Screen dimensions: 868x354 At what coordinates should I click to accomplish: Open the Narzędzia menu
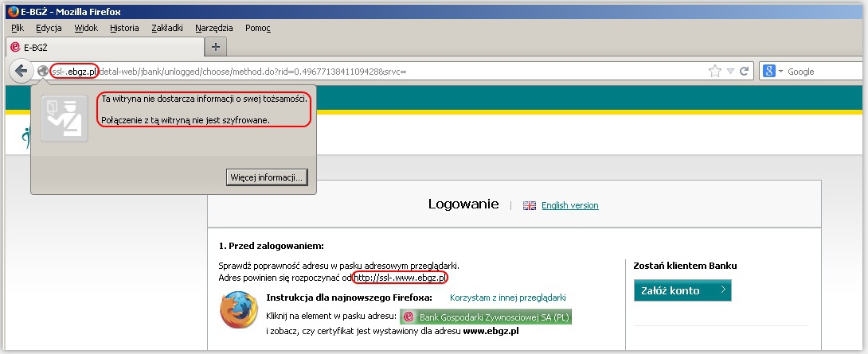214,28
